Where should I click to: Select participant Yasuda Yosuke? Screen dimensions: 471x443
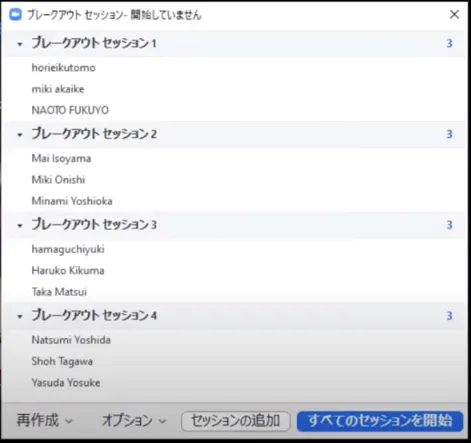click(x=66, y=383)
